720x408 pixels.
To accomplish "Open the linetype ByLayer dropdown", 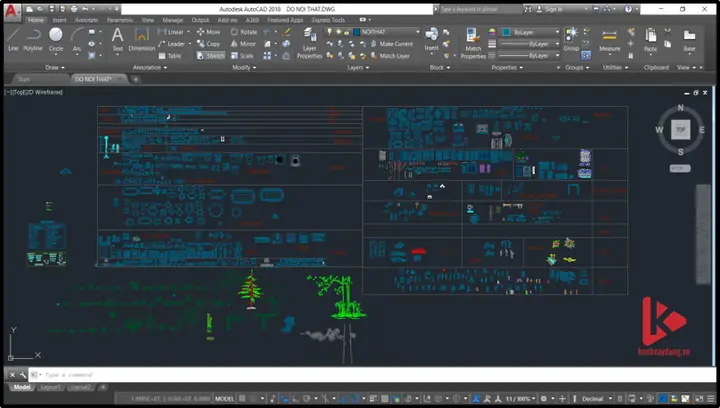I will click(x=529, y=56).
